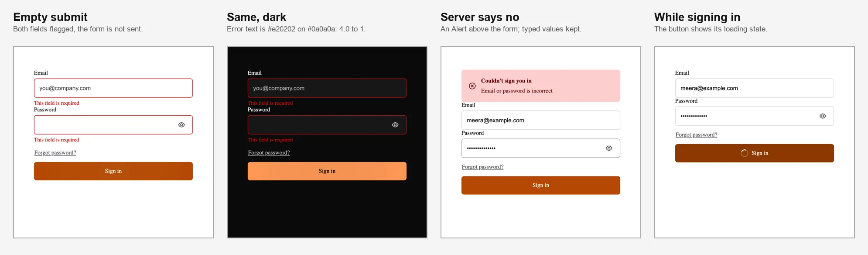The image size is (868, 255).
Task: Open Forgot password link in dark panel
Action: [269, 153]
